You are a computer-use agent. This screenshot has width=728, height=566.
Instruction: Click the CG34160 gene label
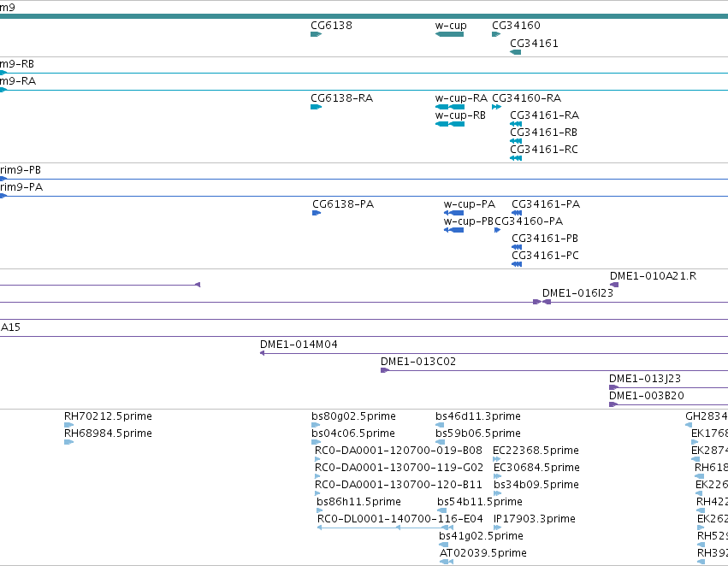pyautogui.click(x=516, y=26)
